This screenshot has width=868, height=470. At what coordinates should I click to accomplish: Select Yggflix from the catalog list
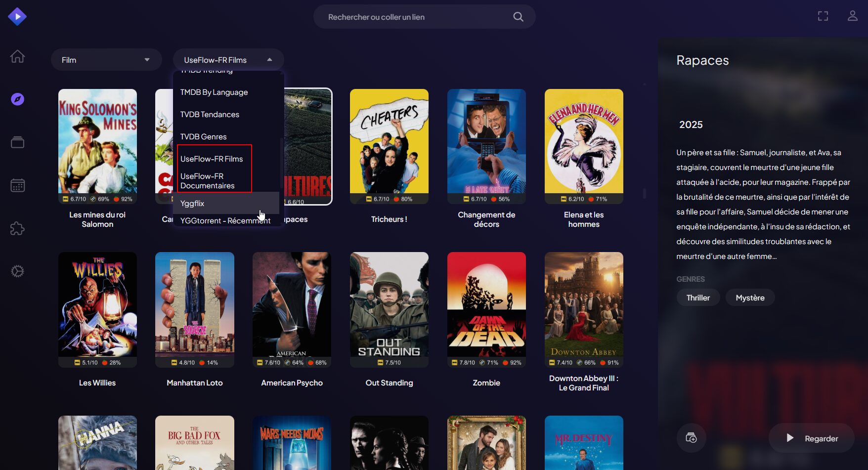192,203
